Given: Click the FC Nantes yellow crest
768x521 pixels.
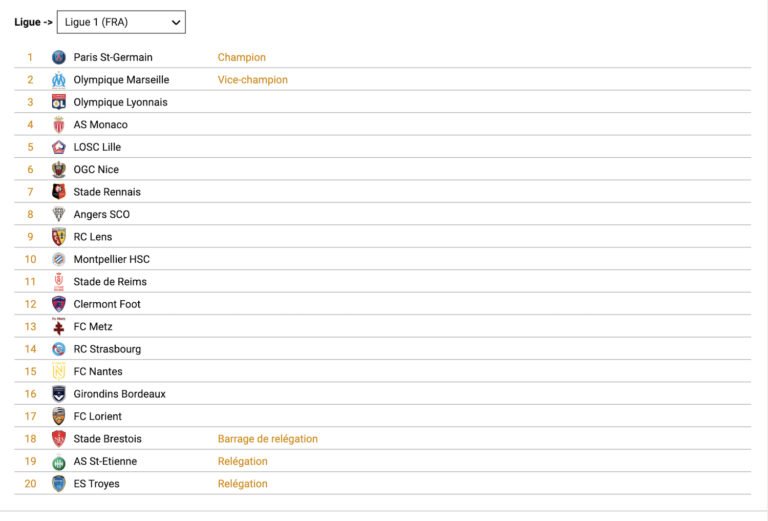Looking at the screenshot, I should click(59, 372).
